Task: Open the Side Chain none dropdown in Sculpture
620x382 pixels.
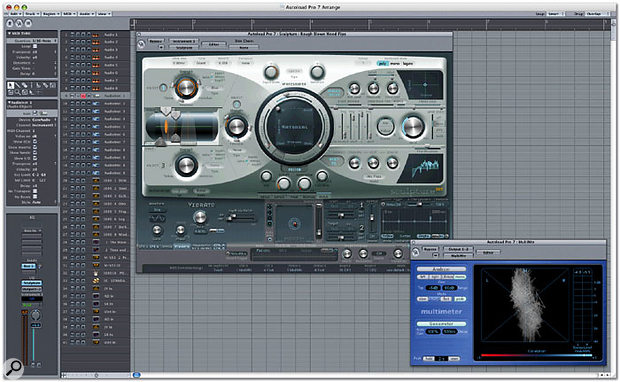Action: coord(244,47)
